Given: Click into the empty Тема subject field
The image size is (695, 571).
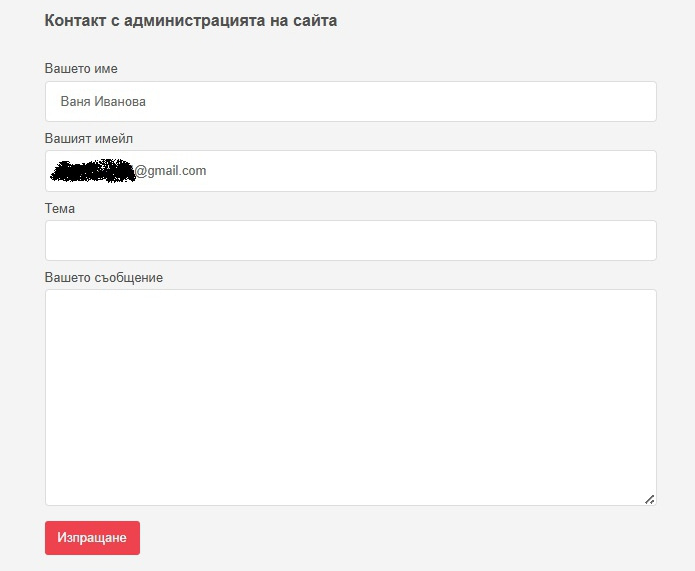Looking at the screenshot, I should (350, 241).
